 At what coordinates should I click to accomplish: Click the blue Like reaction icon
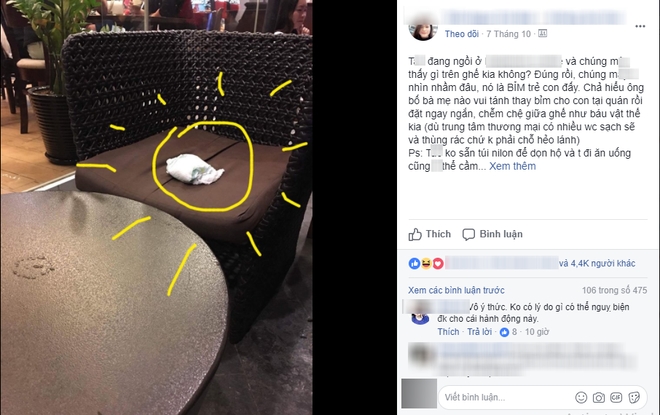coord(414,263)
